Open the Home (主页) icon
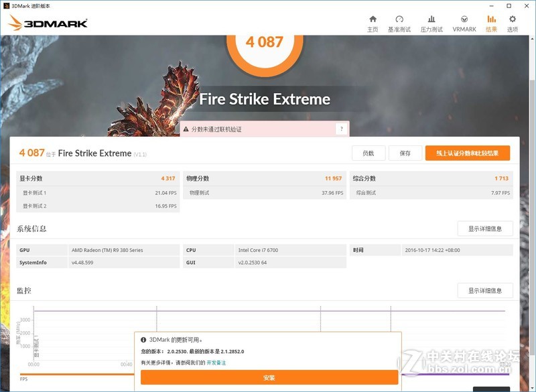 (373, 19)
